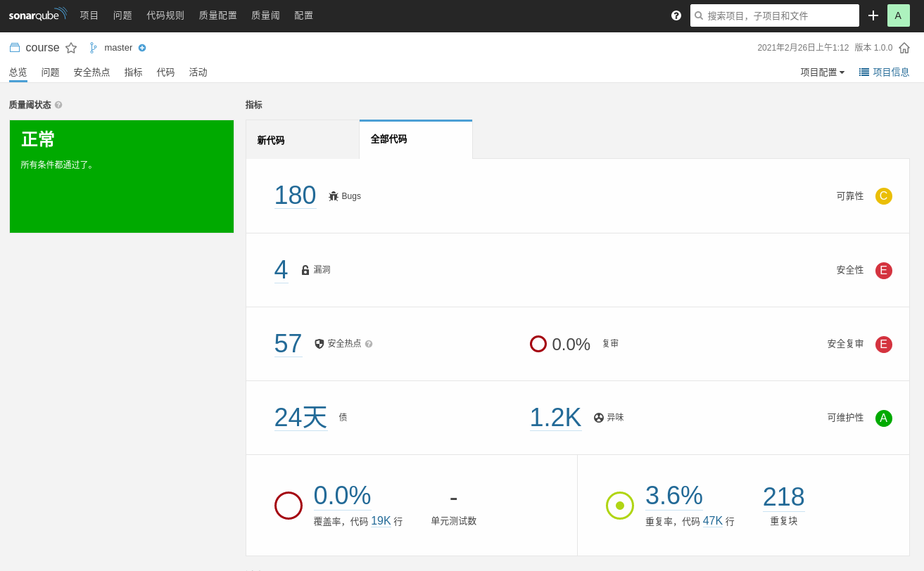This screenshot has width=924, height=571.
Task: Click the security E rating badge
Action: click(x=884, y=270)
